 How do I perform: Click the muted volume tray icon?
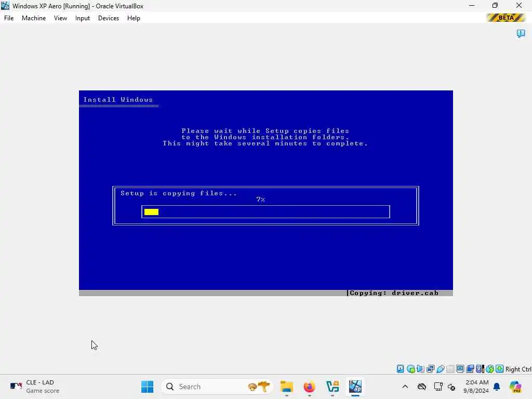click(x=451, y=387)
